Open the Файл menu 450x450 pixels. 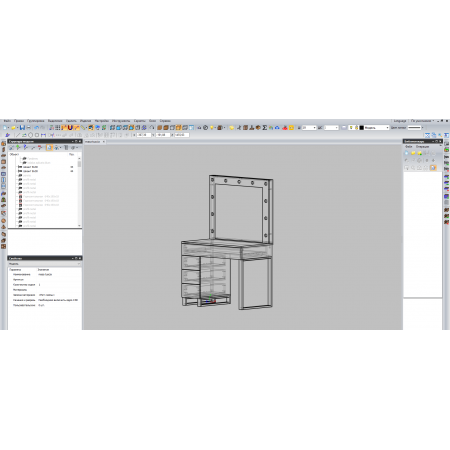pos(7,121)
